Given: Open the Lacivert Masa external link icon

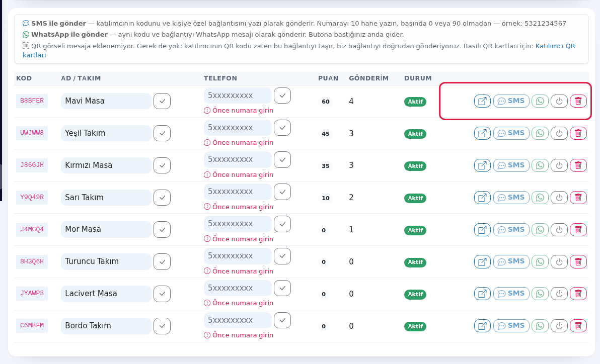Looking at the screenshot, I should click(x=482, y=294).
